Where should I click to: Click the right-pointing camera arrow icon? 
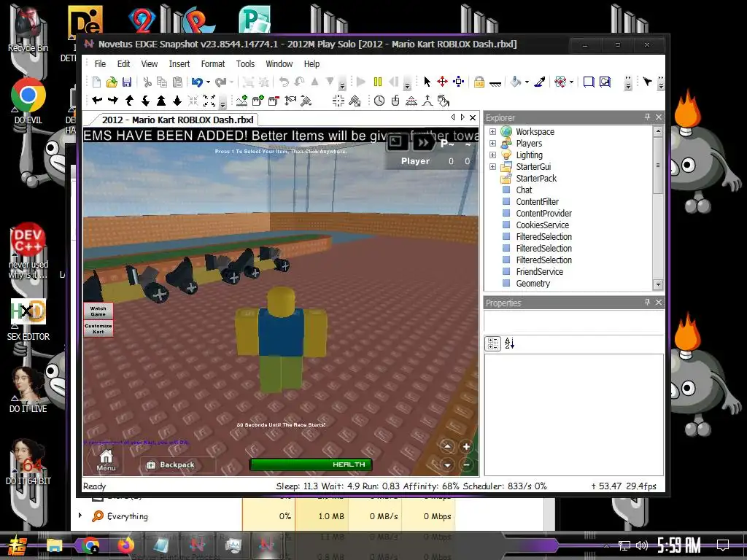click(x=113, y=101)
